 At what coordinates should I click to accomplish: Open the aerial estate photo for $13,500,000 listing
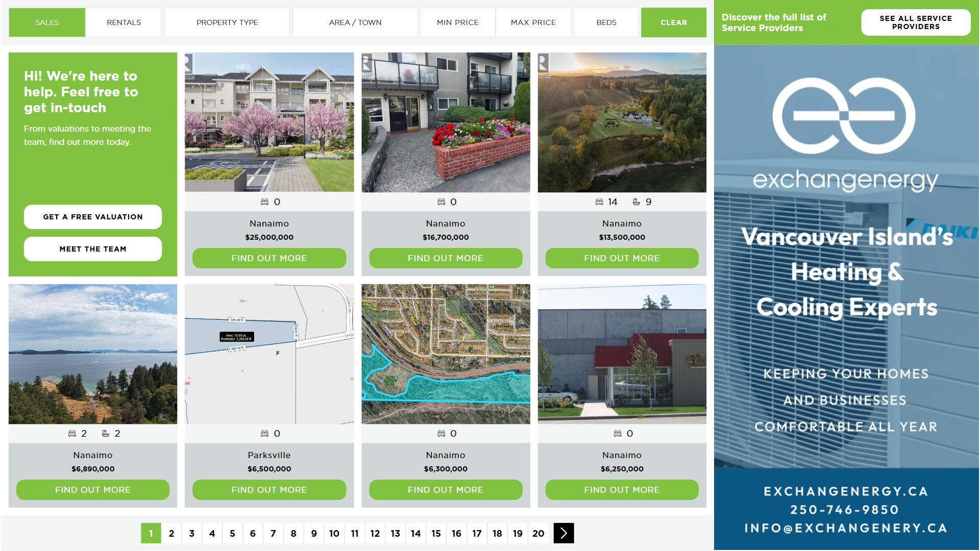(622, 122)
